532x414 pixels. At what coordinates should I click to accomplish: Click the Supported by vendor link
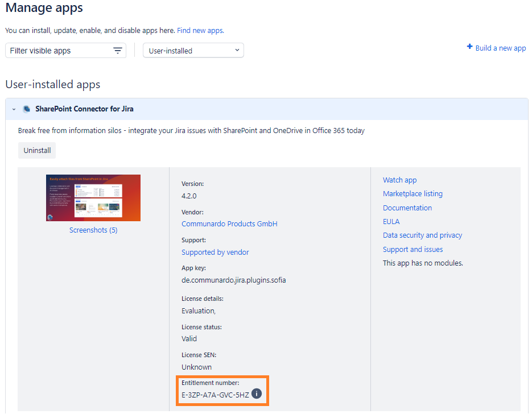click(x=215, y=252)
